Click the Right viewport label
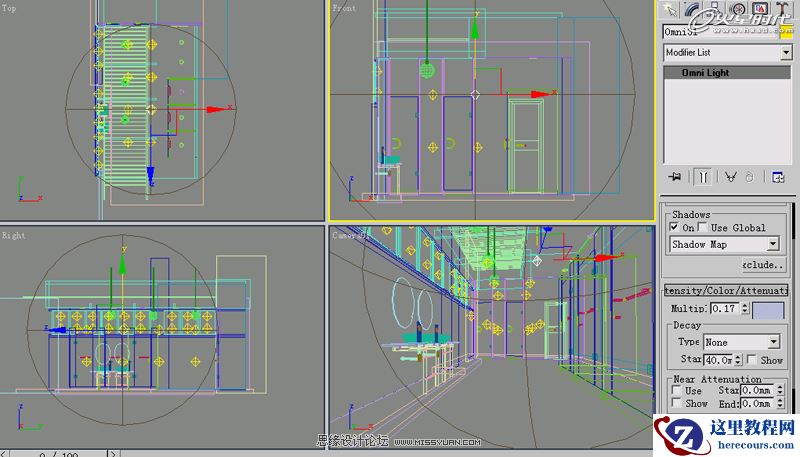 point(13,235)
